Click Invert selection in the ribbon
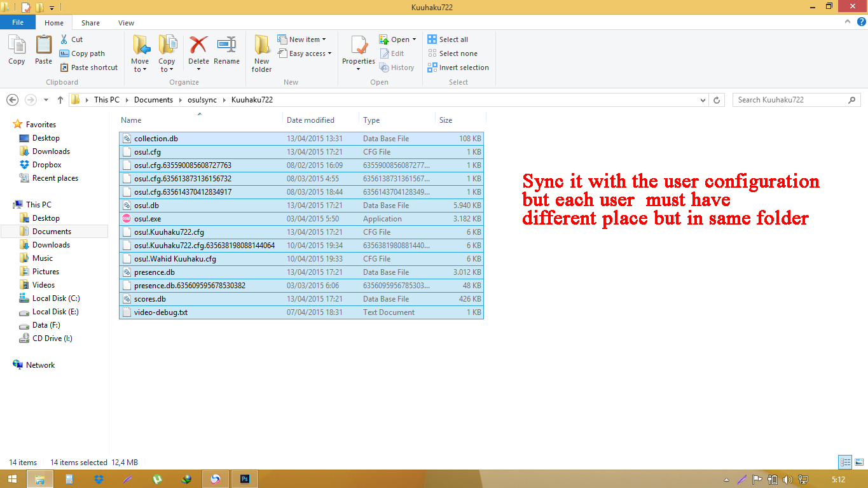The width and height of the screenshot is (868, 488). pos(458,67)
